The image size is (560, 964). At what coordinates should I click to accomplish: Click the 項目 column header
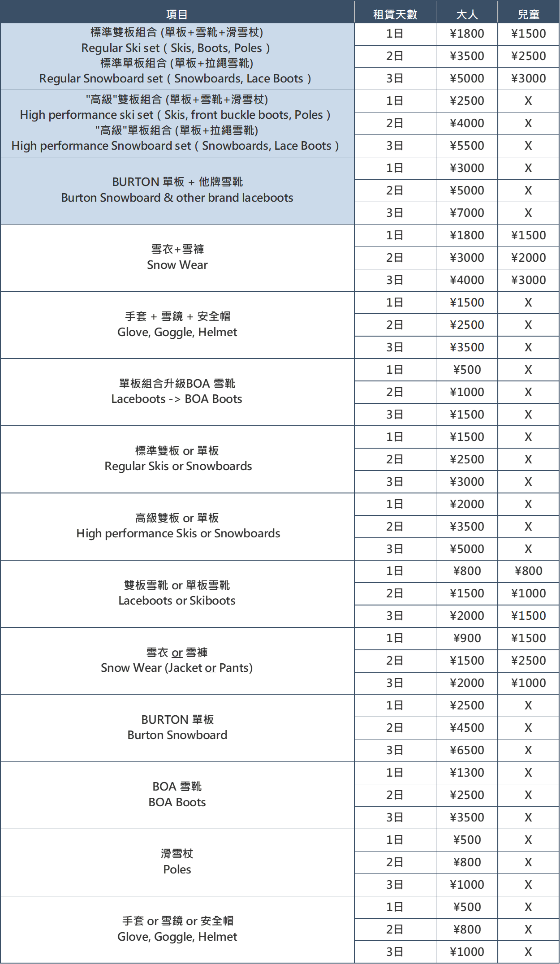click(x=177, y=14)
